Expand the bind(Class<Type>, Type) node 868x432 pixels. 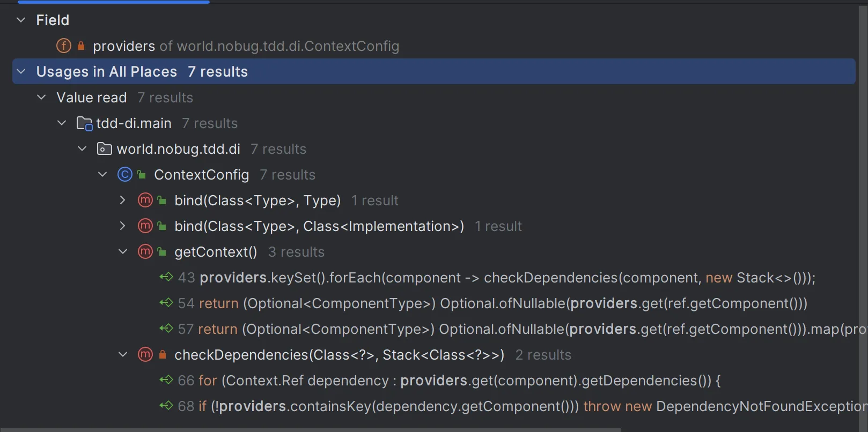point(123,200)
